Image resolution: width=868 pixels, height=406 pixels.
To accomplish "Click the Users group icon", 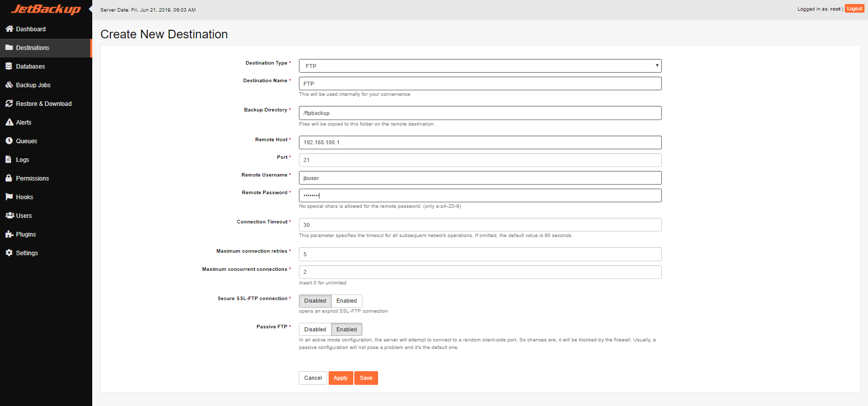I will click(10, 215).
